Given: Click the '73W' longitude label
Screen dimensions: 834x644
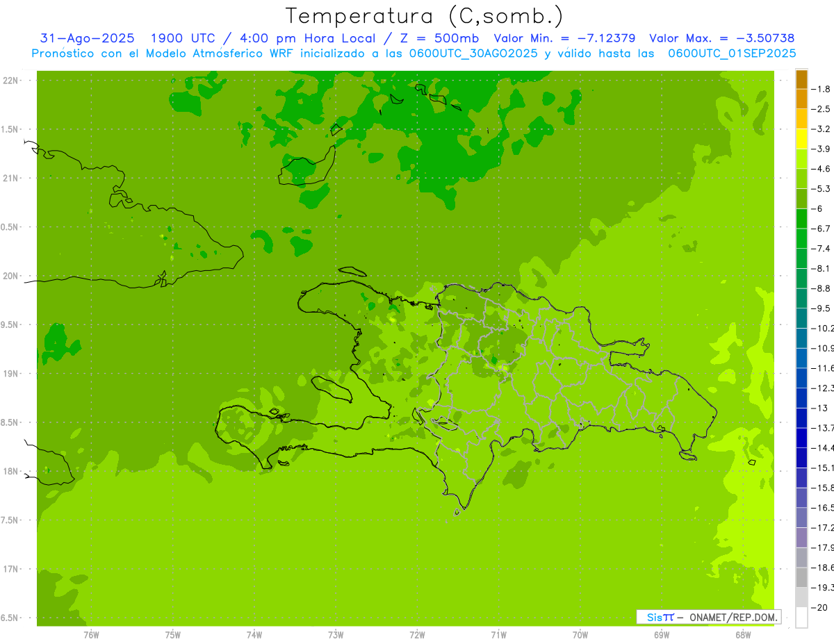Looking at the screenshot, I should [336, 635].
